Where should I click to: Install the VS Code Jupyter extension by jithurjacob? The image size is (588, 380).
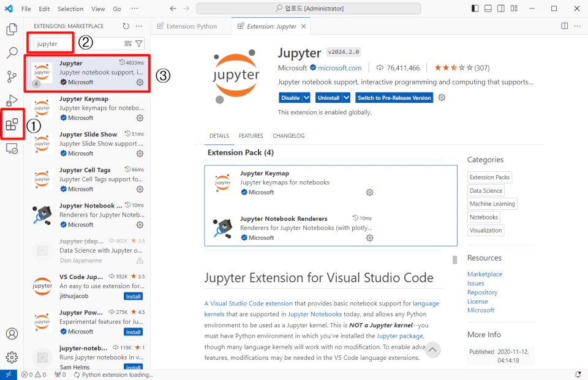(x=133, y=296)
